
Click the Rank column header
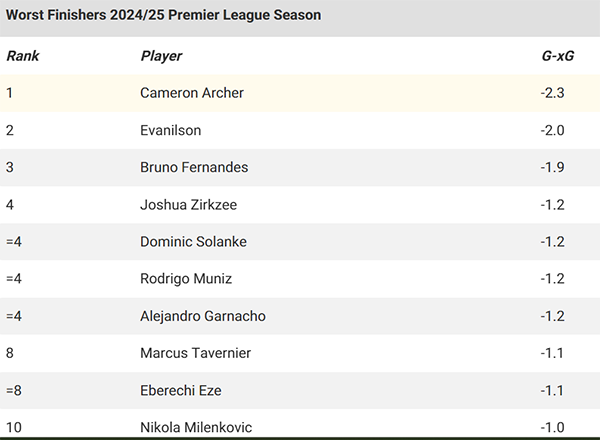tap(22, 56)
